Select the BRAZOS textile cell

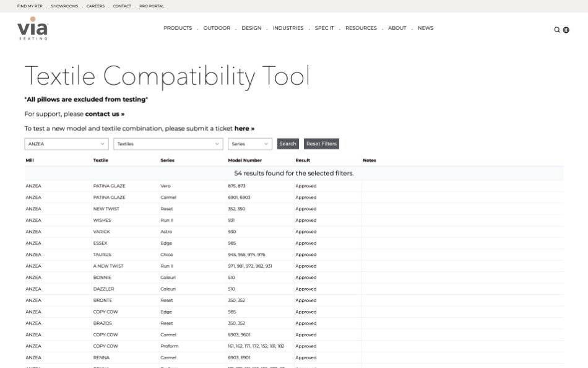click(102, 323)
